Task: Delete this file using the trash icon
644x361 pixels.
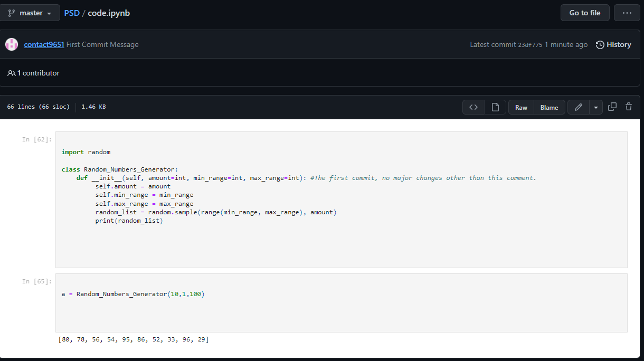Action: (x=629, y=107)
